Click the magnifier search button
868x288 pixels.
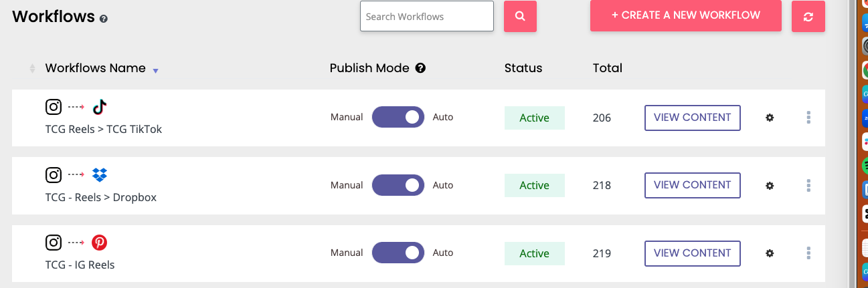click(x=520, y=16)
